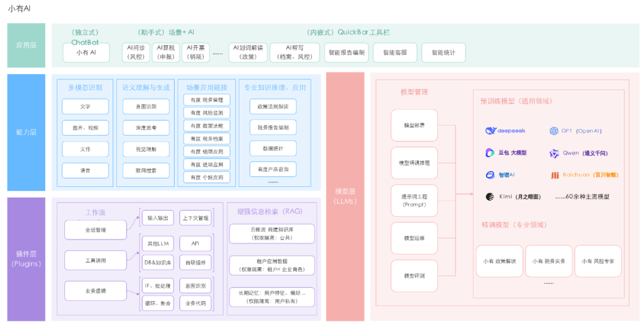Screen dimensions: 644x329
Task: Click the AI算税 (申报) box
Action: point(166,53)
